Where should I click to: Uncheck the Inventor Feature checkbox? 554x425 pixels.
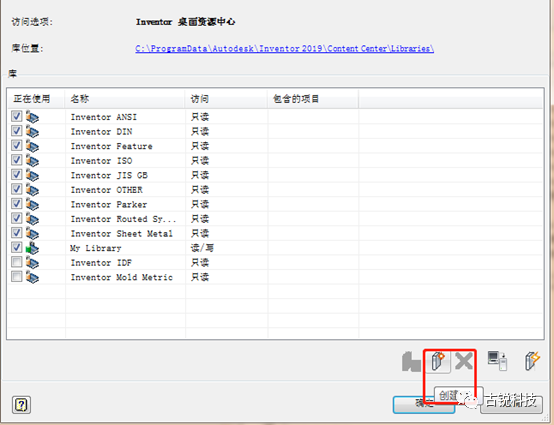[17, 145]
